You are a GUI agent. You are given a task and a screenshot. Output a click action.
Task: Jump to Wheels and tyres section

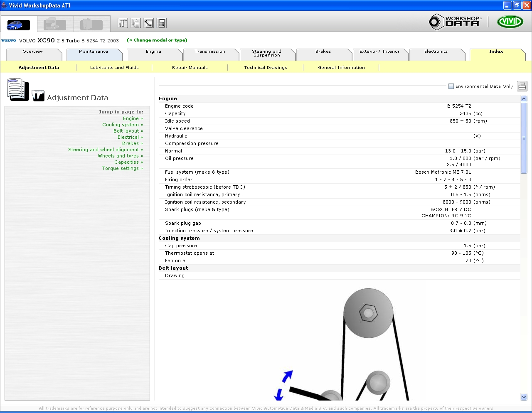[x=121, y=156]
